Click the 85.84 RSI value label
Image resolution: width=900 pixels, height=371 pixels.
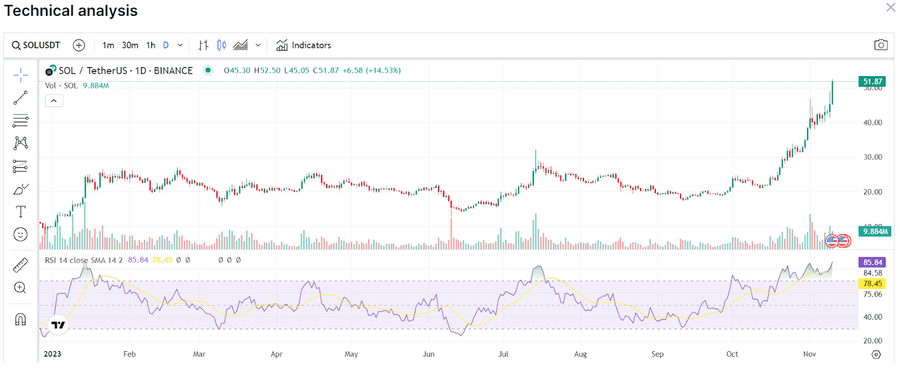(871, 262)
